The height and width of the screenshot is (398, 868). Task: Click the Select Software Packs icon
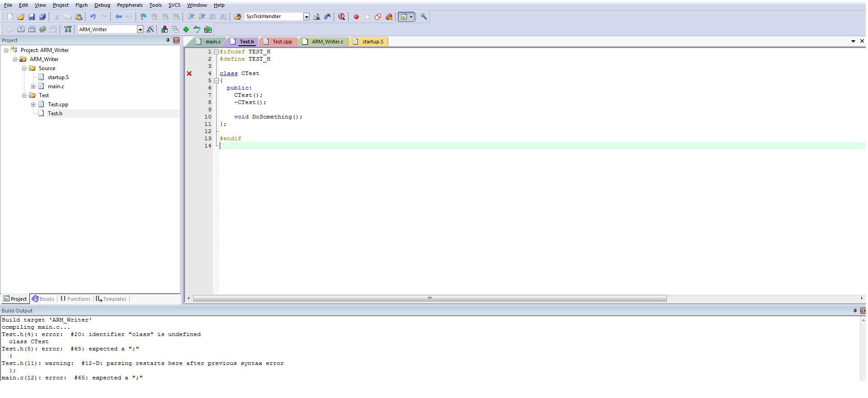click(x=197, y=29)
